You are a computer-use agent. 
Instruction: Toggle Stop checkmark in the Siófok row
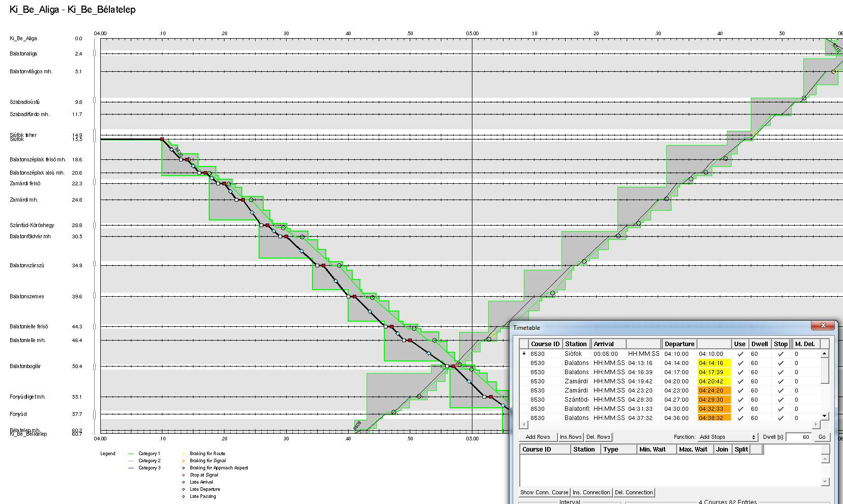tap(780, 354)
